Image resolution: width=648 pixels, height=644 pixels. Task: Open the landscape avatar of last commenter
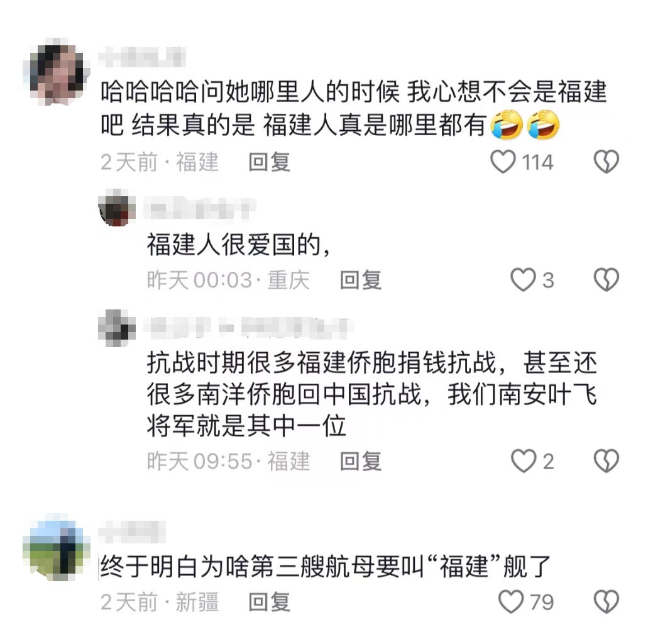(57, 547)
